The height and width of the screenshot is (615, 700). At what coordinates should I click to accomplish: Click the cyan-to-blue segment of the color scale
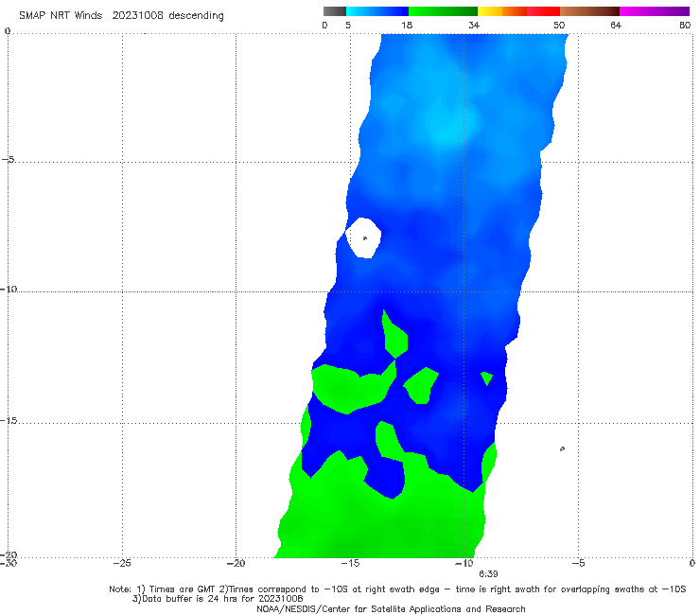pyautogui.click(x=377, y=11)
